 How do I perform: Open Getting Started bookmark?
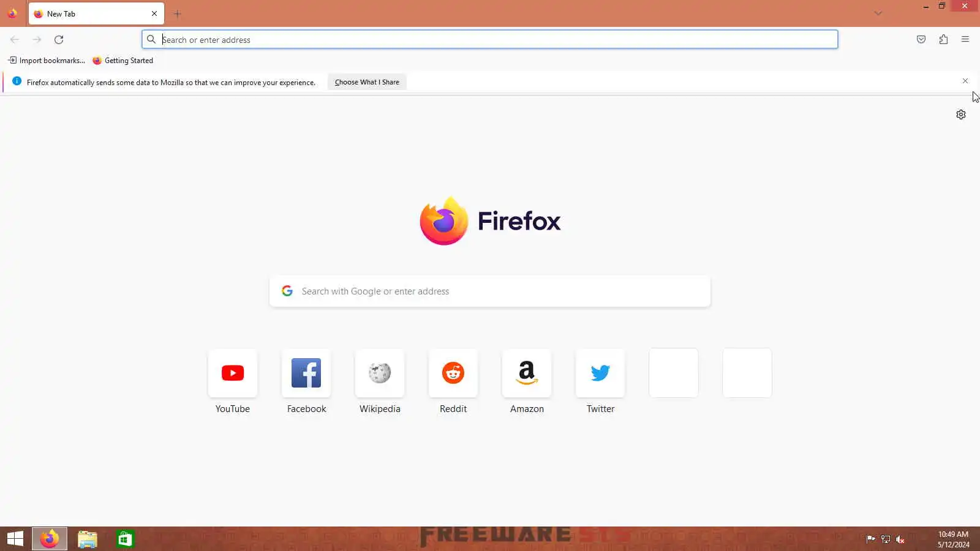coord(123,61)
